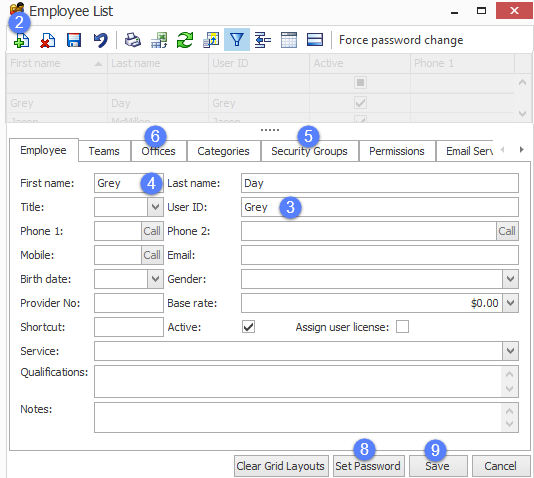Open the Base rate dropdown arrow
The height and width of the screenshot is (478, 534).
510,303
